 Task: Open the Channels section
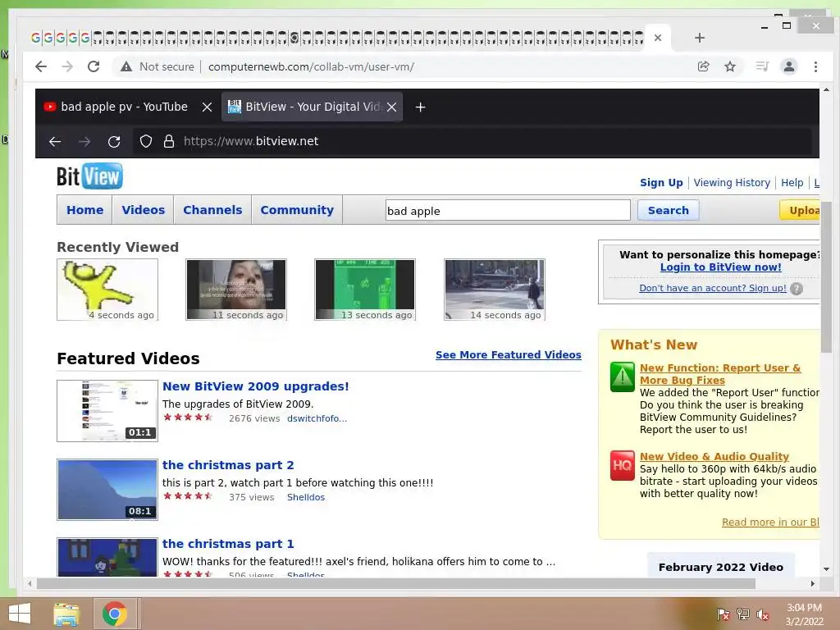pos(212,210)
